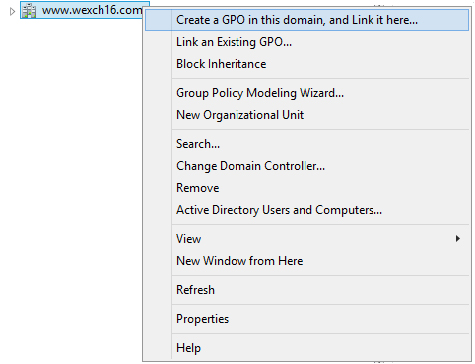Open Active Directory Users and Computers
Viewport: 475px width, 364px height.
(307, 210)
